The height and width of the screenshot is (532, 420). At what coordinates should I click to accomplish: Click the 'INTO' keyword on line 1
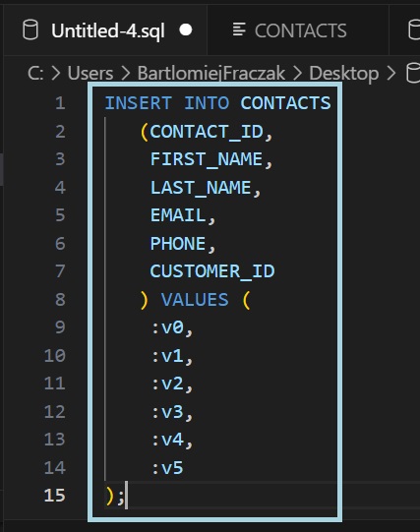coord(207,103)
